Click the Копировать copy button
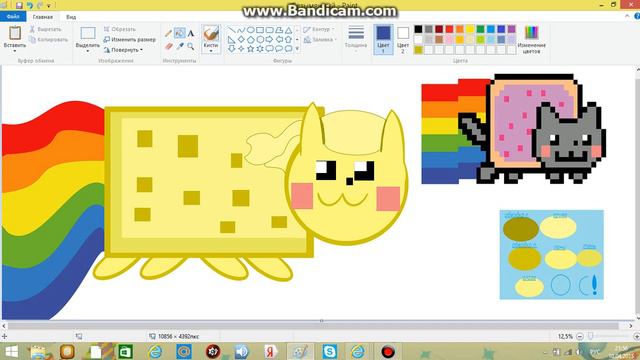Image resolution: width=640 pixels, height=360 pixels. pos(48,40)
